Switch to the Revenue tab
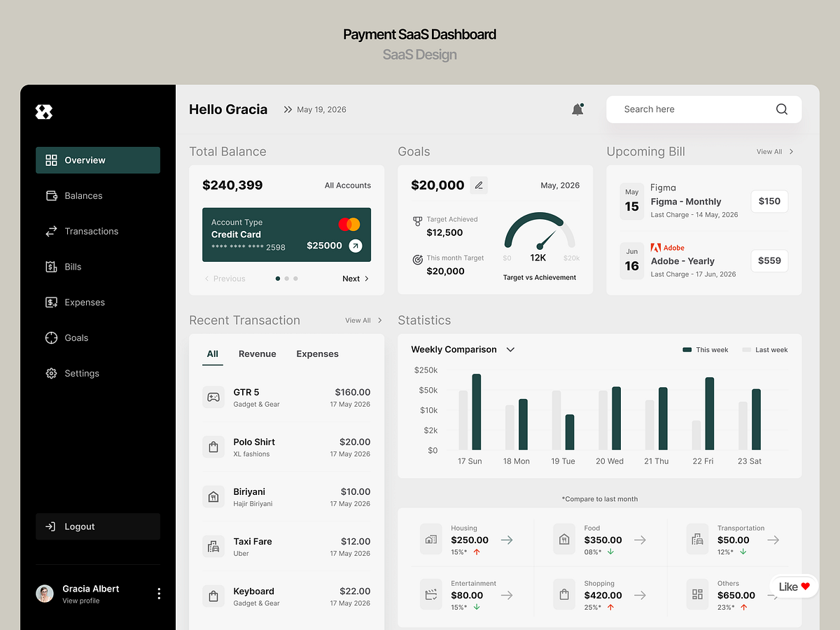The height and width of the screenshot is (630, 840). 257,353
